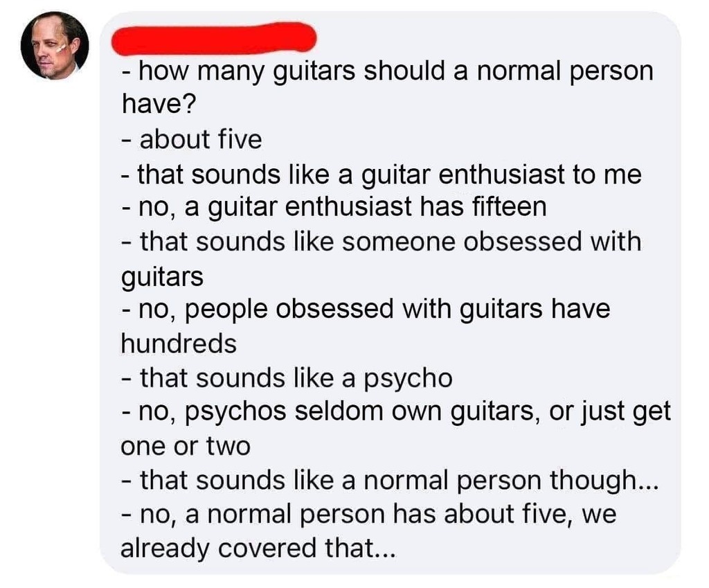
Task: Click "that sounds like a guitar enthusiast to me"
Action: pyautogui.click(x=382, y=174)
